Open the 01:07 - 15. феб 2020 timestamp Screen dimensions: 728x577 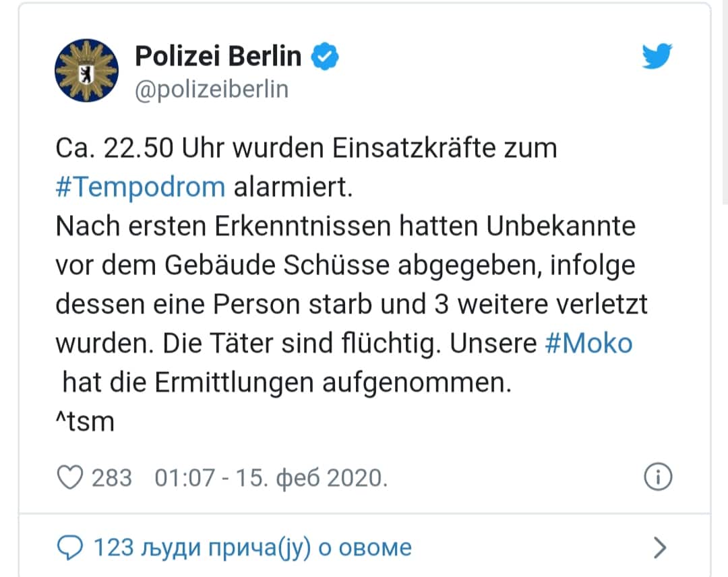pos(271,478)
